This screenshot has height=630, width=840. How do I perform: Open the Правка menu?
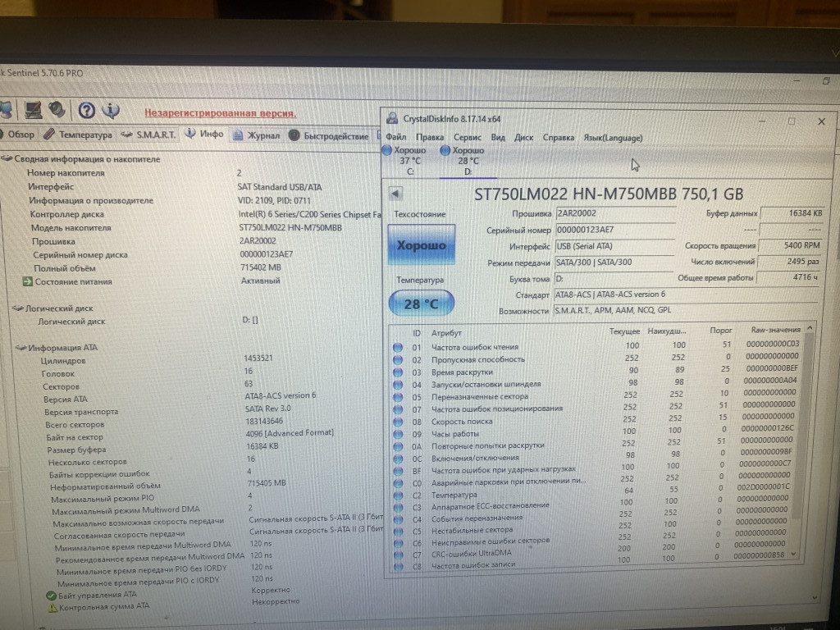click(430, 137)
